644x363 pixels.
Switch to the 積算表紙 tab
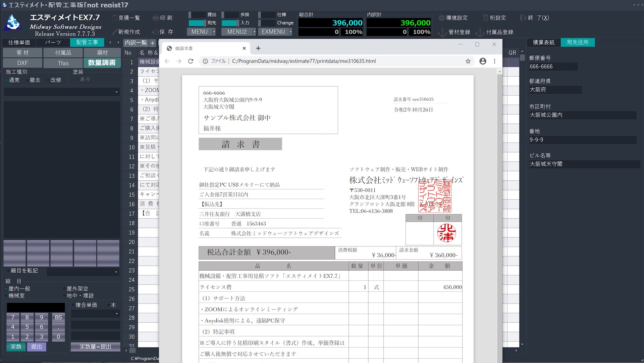[544, 42]
